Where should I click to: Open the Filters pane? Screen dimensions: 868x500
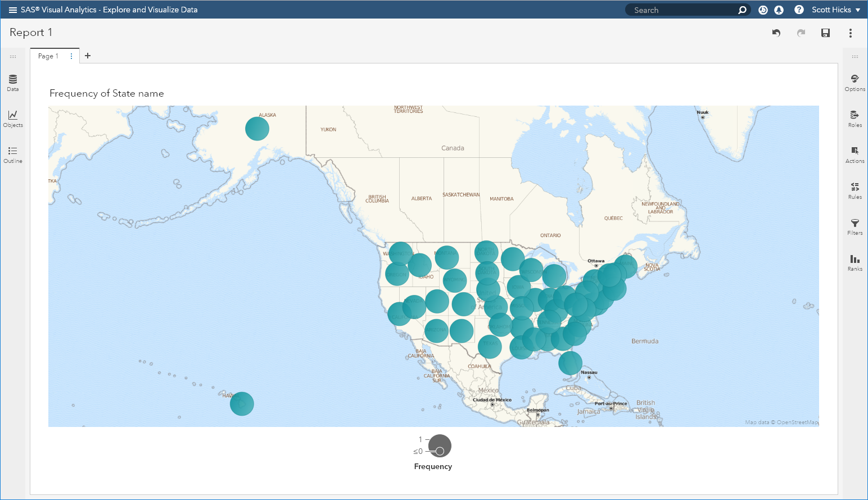pos(855,226)
